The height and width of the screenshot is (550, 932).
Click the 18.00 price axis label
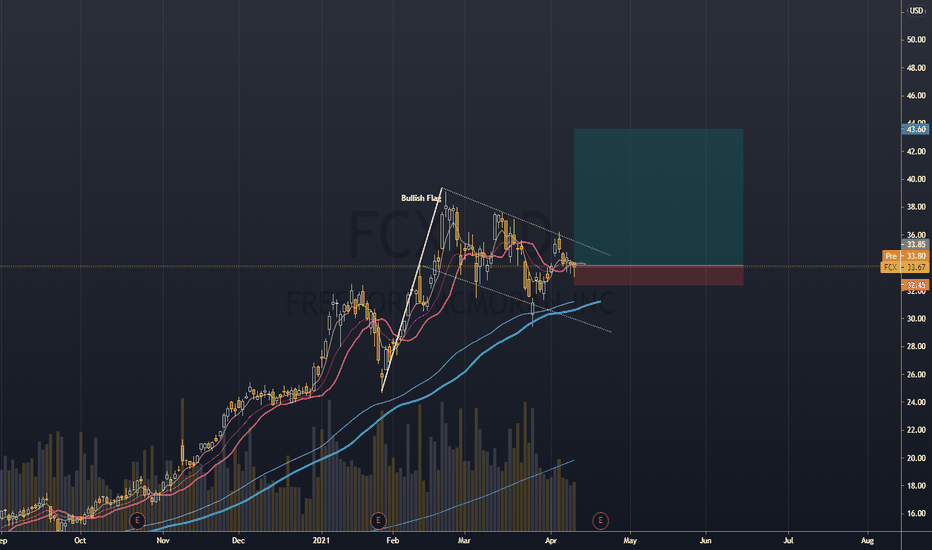(916, 486)
